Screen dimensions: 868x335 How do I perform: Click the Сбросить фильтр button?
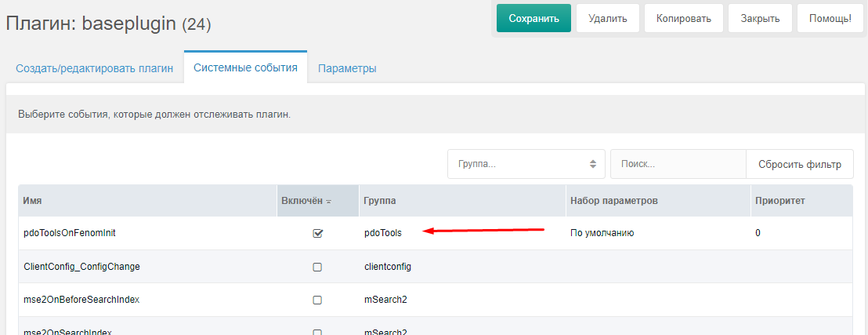pyautogui.click(x=799, y=164)
